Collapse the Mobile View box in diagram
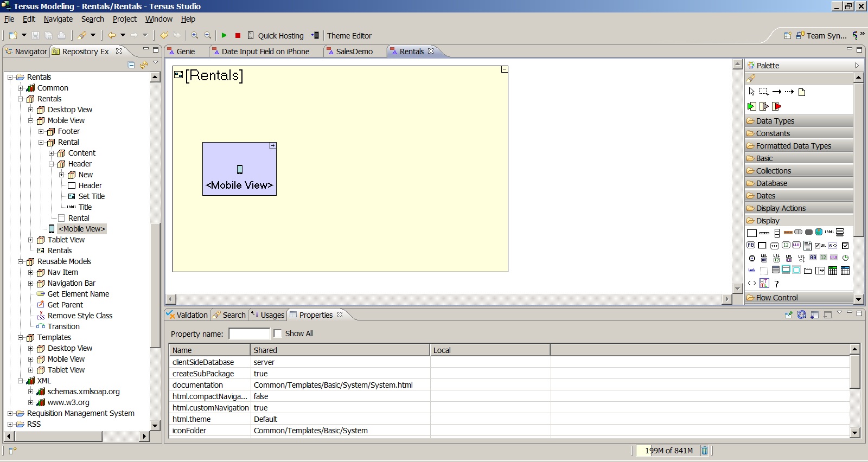This screenshot has height=462, width=868. pyautogui.click(x=273, y=146)
